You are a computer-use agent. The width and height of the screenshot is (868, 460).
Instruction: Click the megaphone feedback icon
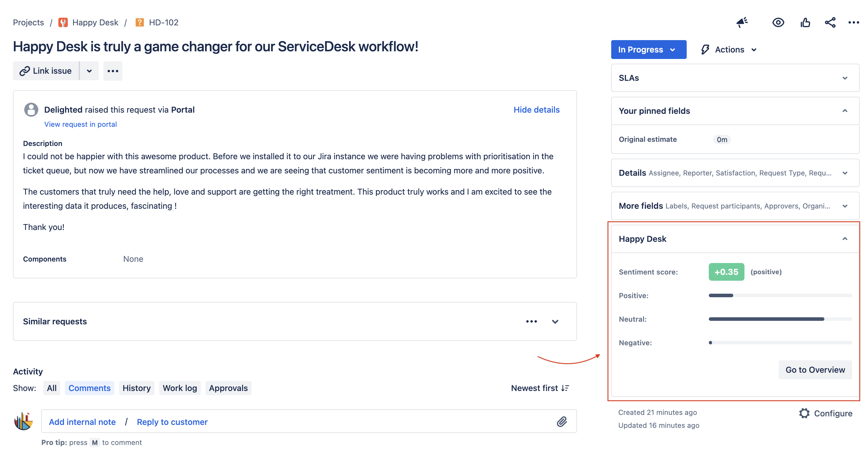click(x=742, y=22)
